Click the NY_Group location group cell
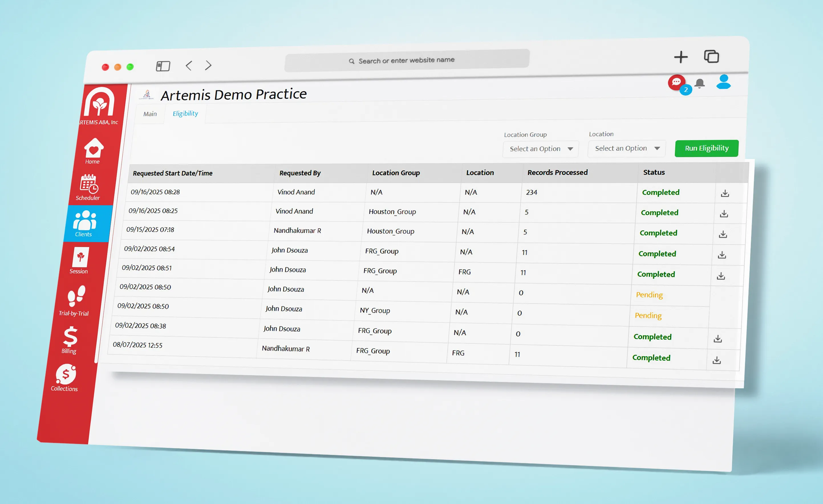 point(375,311)
